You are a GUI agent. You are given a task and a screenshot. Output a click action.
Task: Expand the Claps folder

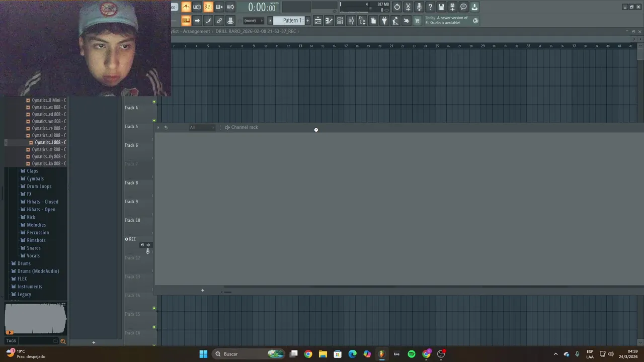click(x=32, y=171)
